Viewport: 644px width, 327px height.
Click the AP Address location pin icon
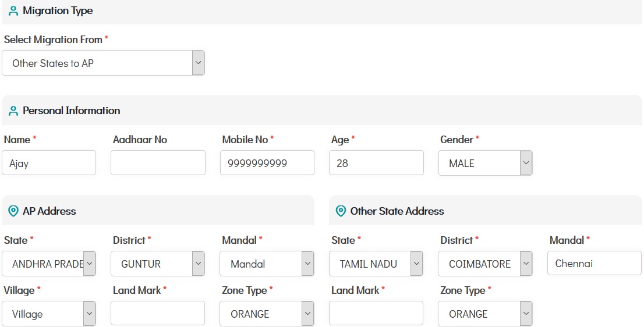[x=13, y=211]
